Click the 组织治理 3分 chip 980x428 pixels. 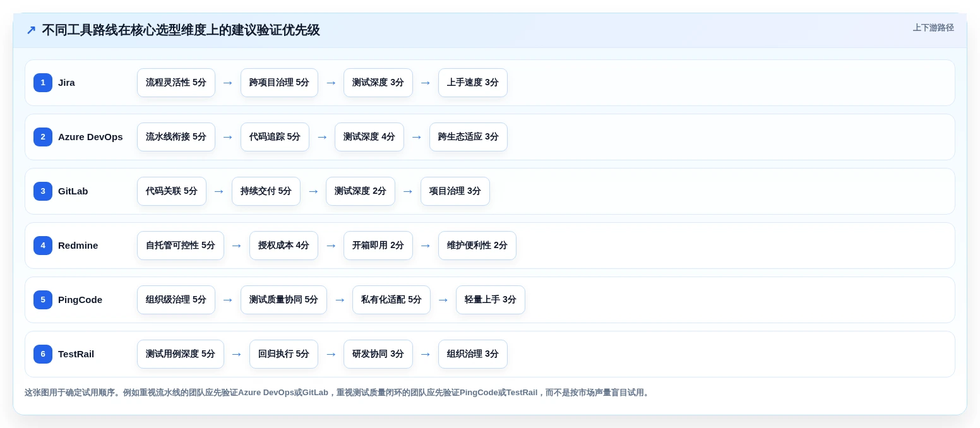pyautogui.click(x=473, y=354)
